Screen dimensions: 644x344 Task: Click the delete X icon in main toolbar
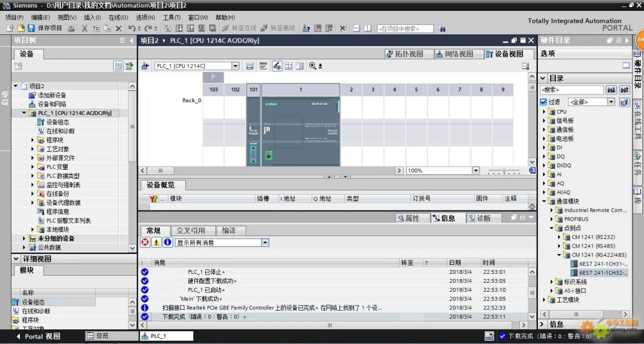click(x=119, y=29)
